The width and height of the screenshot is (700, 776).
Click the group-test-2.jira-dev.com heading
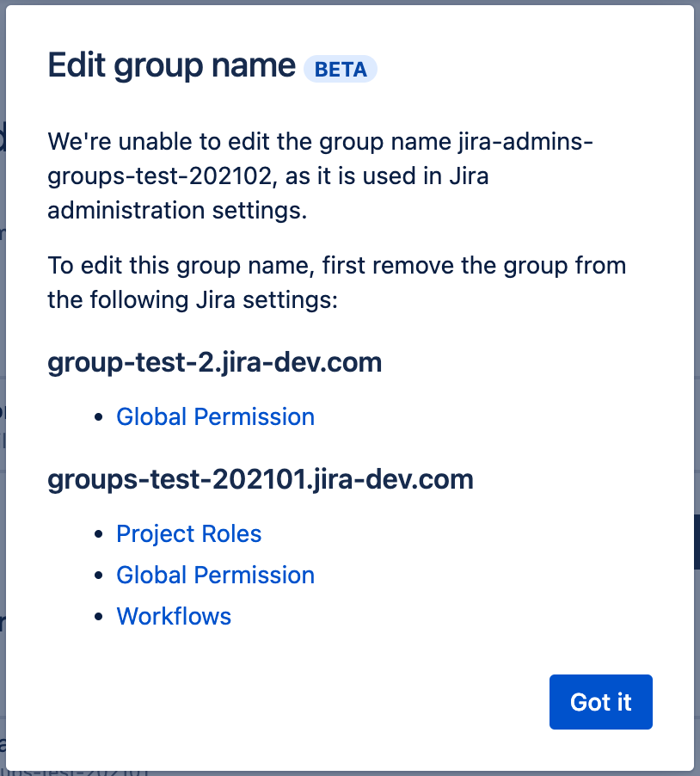coord(214,362)
